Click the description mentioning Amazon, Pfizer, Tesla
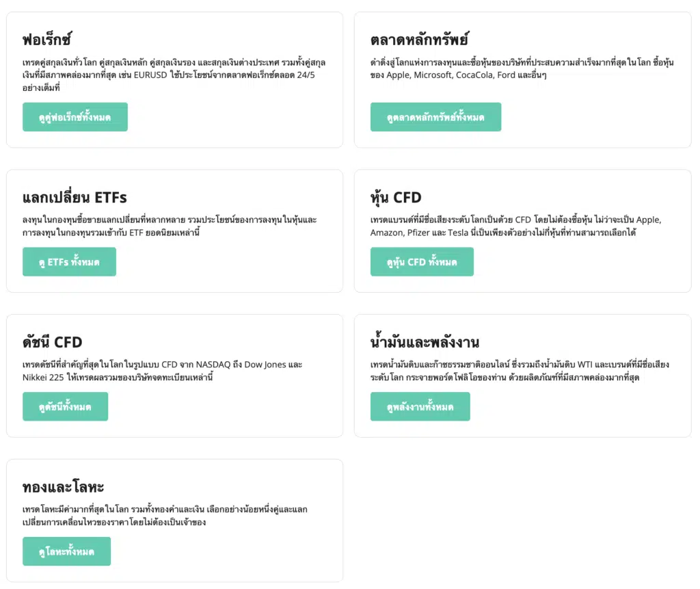 point(515,226)
